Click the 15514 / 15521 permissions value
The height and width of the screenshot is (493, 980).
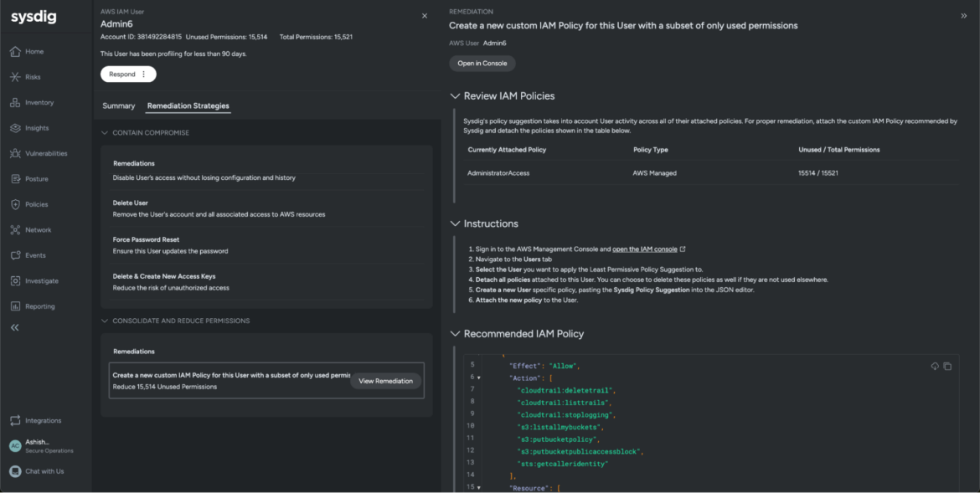[818, 173]
